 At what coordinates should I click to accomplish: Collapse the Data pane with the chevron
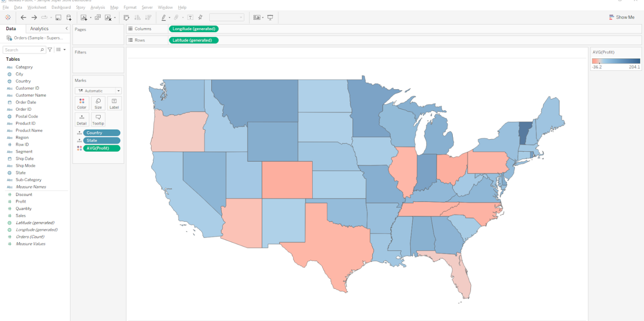[66, 28]
